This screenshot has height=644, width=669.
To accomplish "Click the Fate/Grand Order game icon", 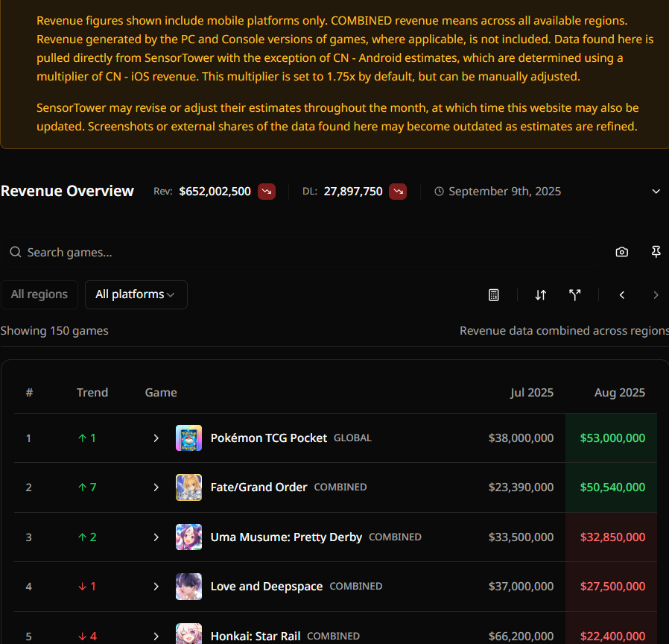I will pos(188,487).
